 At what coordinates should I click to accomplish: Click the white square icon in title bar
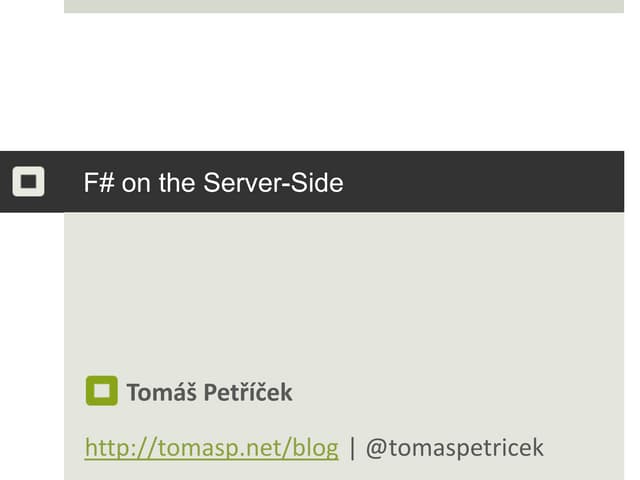pyautogui.click(x=28, y=182)
